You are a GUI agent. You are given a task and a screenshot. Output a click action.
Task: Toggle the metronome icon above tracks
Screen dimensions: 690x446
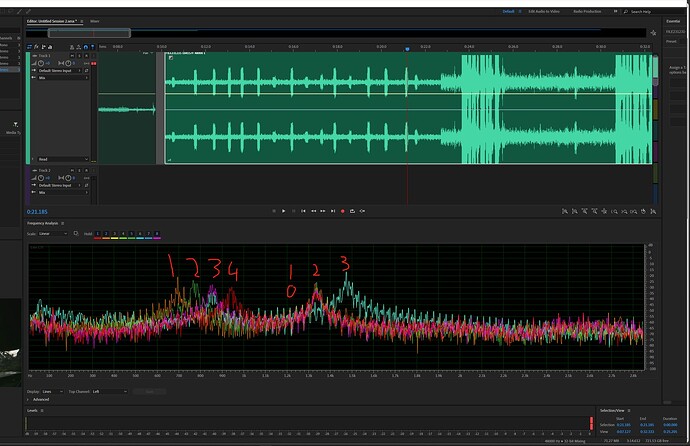tap(72, 47)
